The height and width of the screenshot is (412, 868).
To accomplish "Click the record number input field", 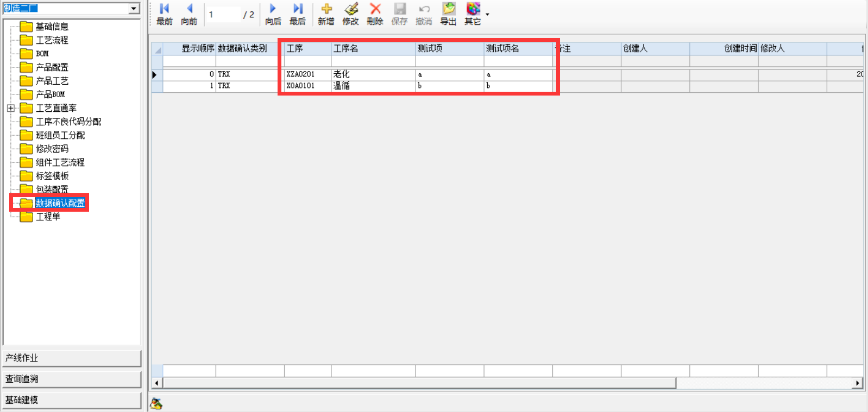I will coord(224,15).
